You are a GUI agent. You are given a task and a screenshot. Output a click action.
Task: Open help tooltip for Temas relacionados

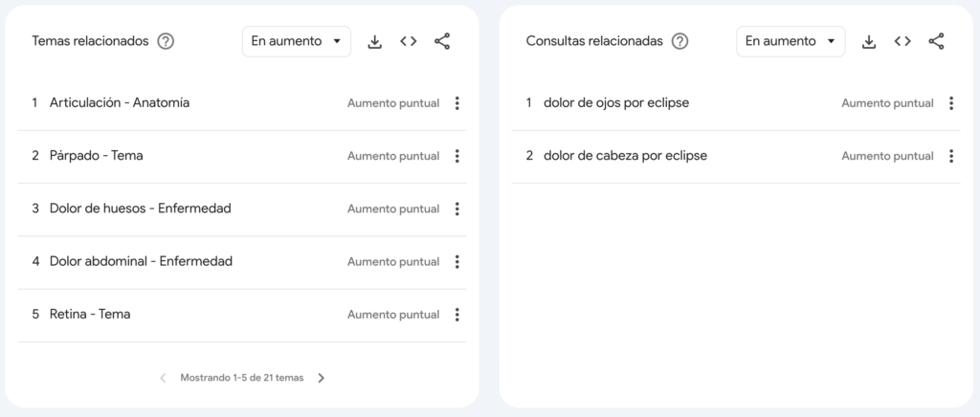click(x=166, y=41)
